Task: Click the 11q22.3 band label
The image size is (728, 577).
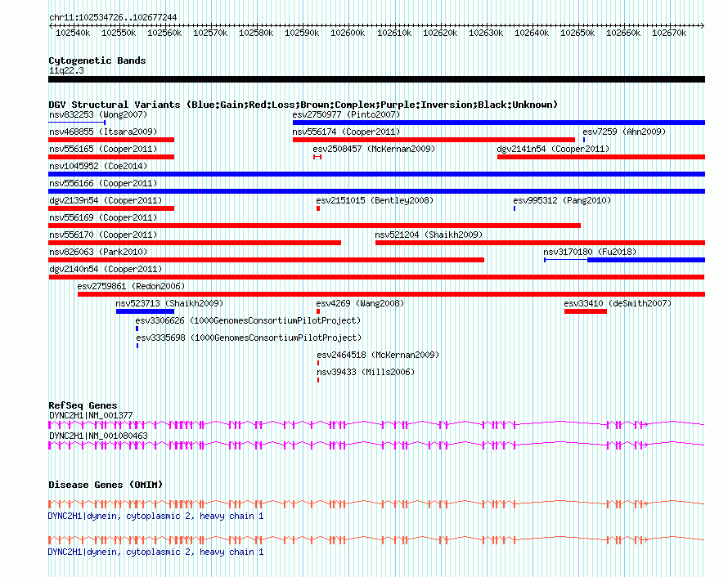Action: pos(66,70)
